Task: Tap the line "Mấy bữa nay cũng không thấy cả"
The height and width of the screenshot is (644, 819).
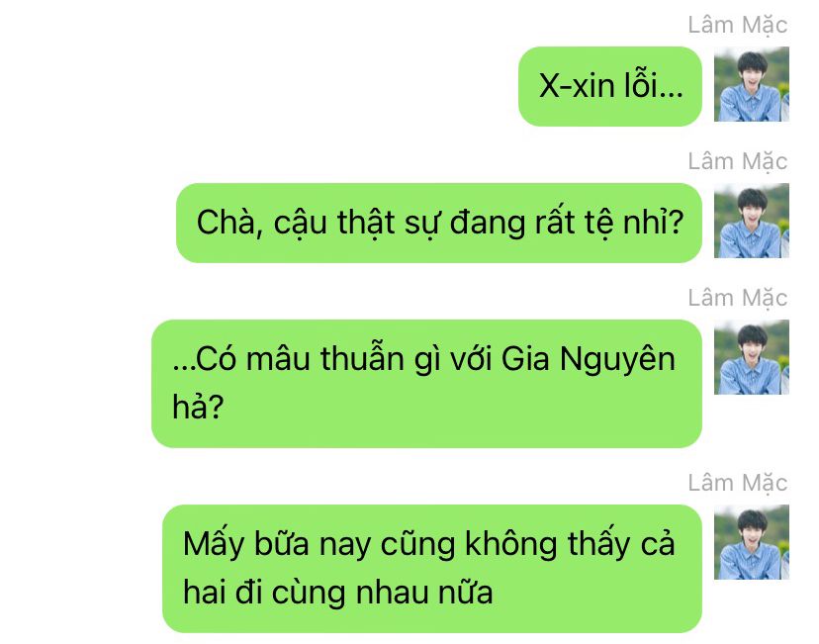Action: tap(429, 545)
